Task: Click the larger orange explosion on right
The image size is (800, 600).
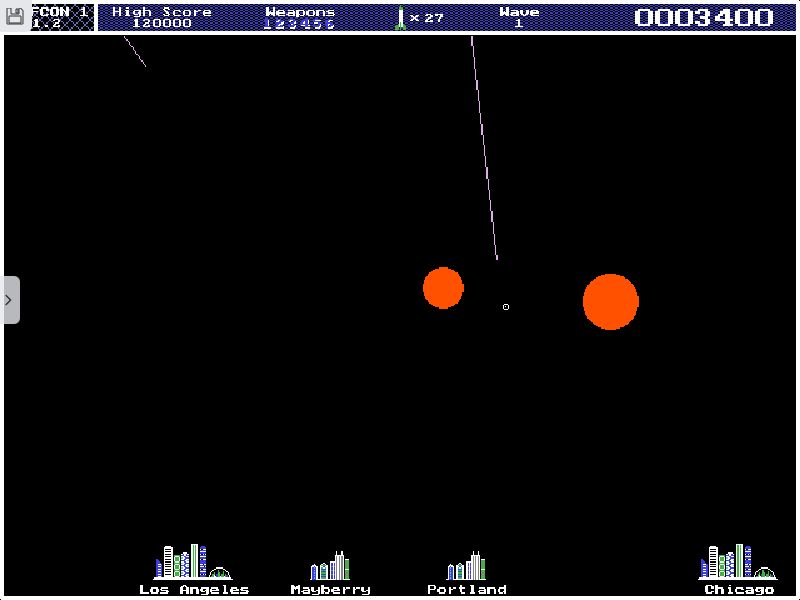Action: [x=611, y=301]
